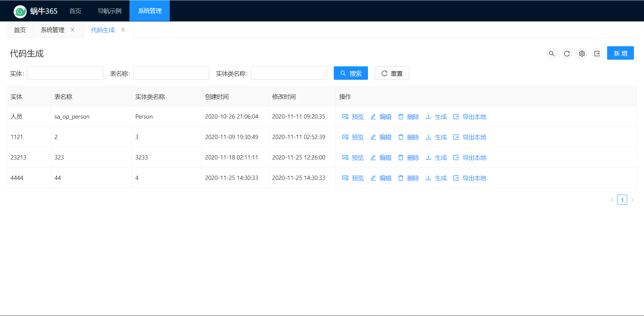Screen dimensions: 644x316
Task: Delete the 23213 row
Action: coord(409,157)
